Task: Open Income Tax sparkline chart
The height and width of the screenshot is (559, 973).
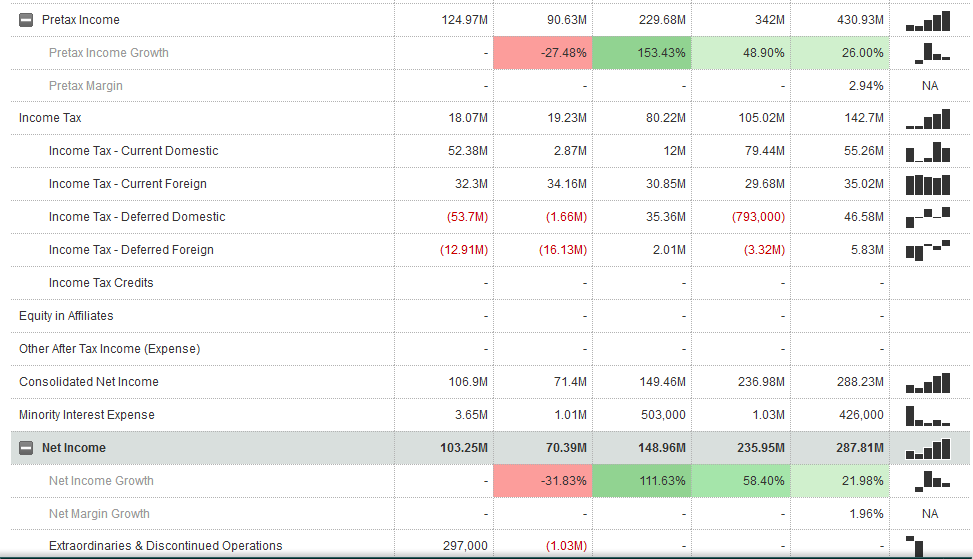Action: pos(929,120)
